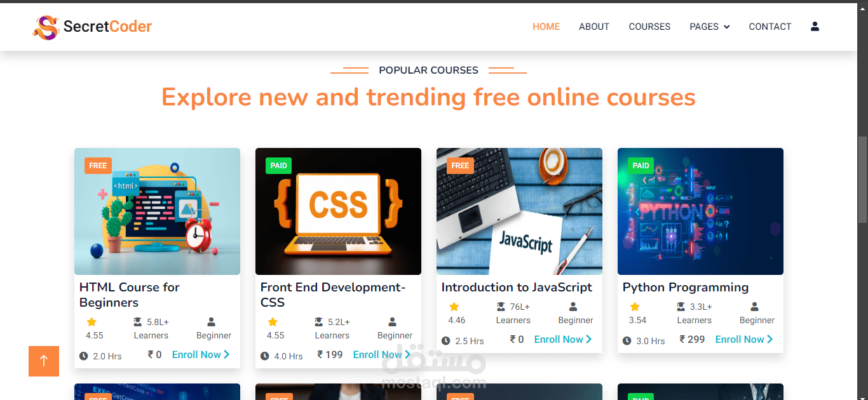Open Front End Development-CSS course title
Screen dimensions: 868x400
click(333, 295)
